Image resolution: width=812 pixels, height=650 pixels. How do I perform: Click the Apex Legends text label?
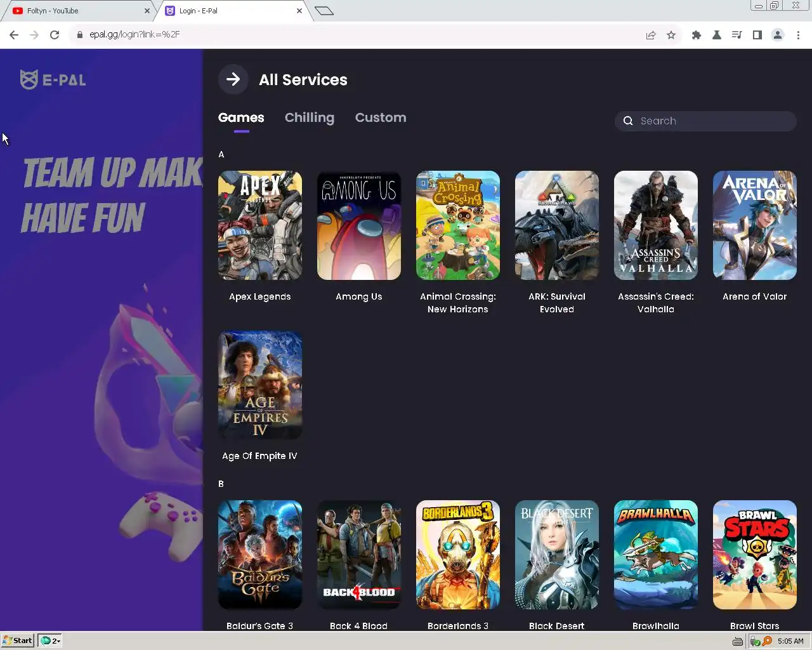pos(260,296)
